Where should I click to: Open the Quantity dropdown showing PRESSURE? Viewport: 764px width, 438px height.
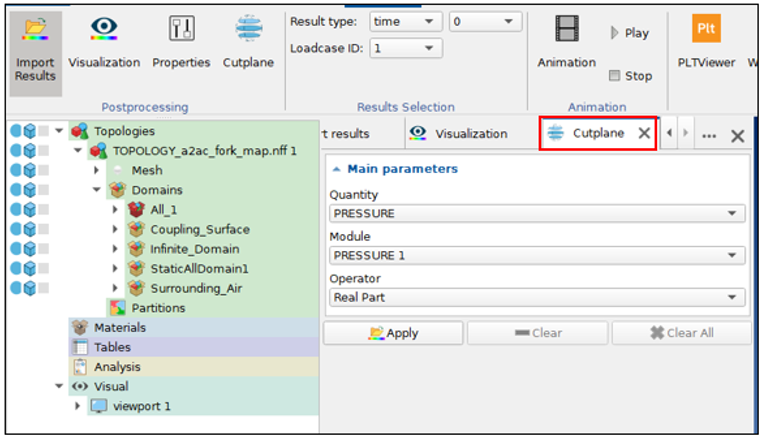(537, 213)
